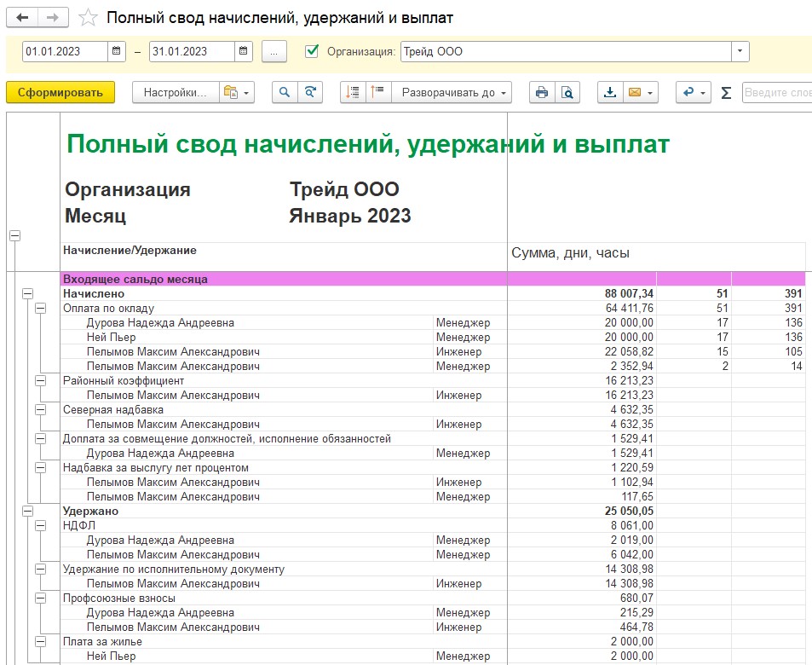812x665 pixels.
Task: Collapse the Начислено group
Action: point(27,294)
